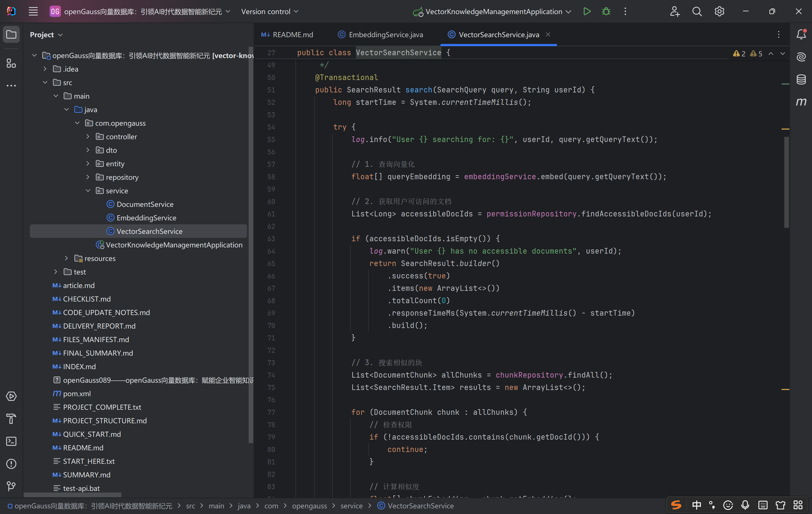Switch to the README.md tab

coord(292,35)
